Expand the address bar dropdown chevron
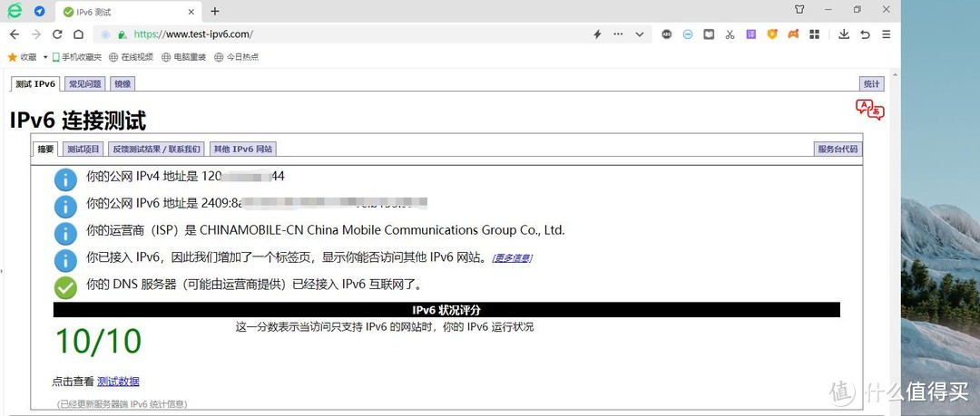 tap(640, 34)
